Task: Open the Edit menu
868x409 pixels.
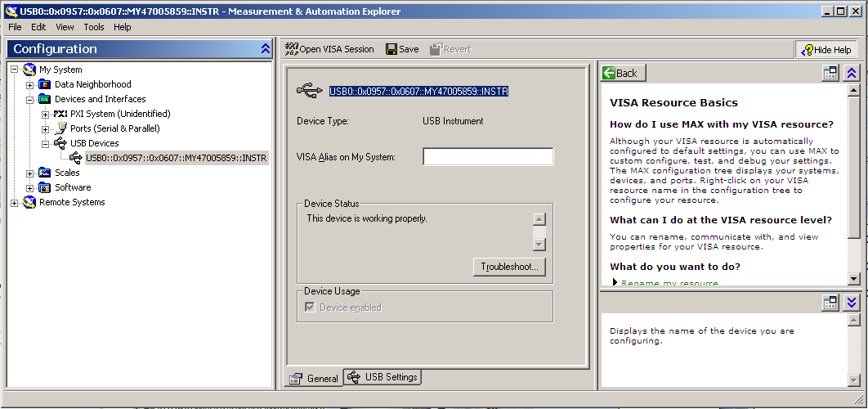Action: point(38,27)
